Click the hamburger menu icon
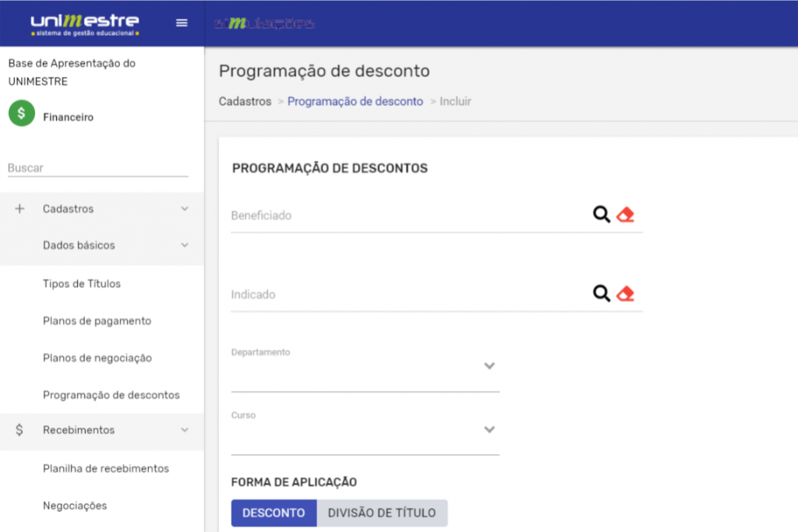This screenshot has height=532, width=798. 182,23
